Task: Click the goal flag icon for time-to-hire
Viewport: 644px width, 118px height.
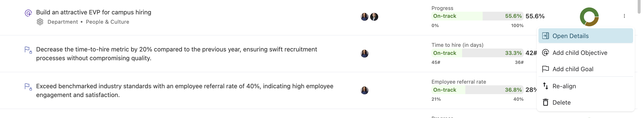Action: coord(28,49)
